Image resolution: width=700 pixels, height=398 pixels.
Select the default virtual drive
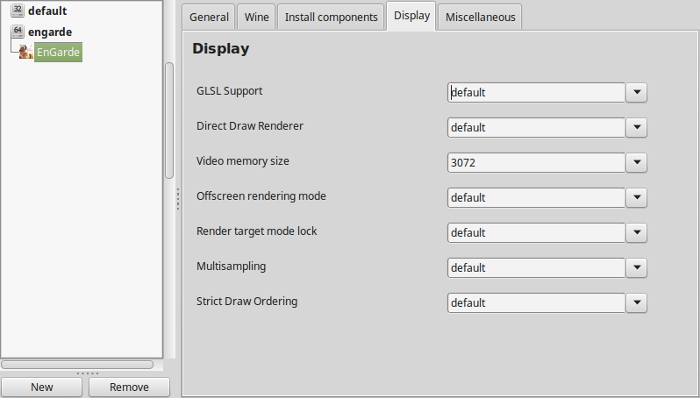47,11
